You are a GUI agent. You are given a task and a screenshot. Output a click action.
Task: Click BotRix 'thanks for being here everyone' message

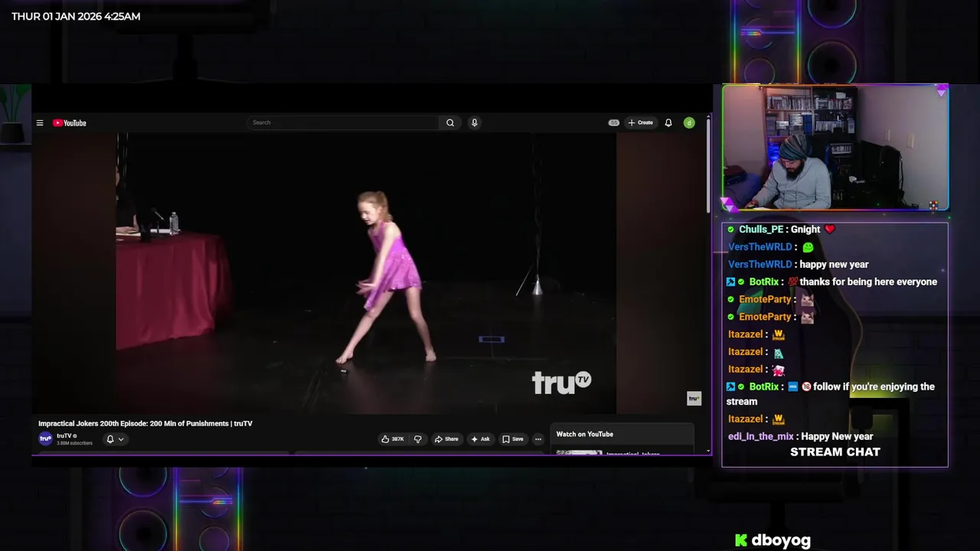(868, 282)
